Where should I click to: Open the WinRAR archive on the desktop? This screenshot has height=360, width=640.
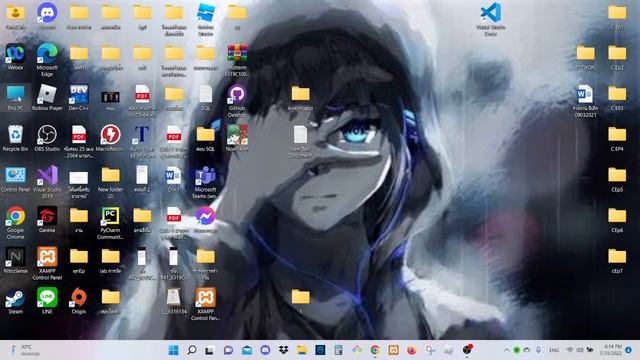click(237, 60)
